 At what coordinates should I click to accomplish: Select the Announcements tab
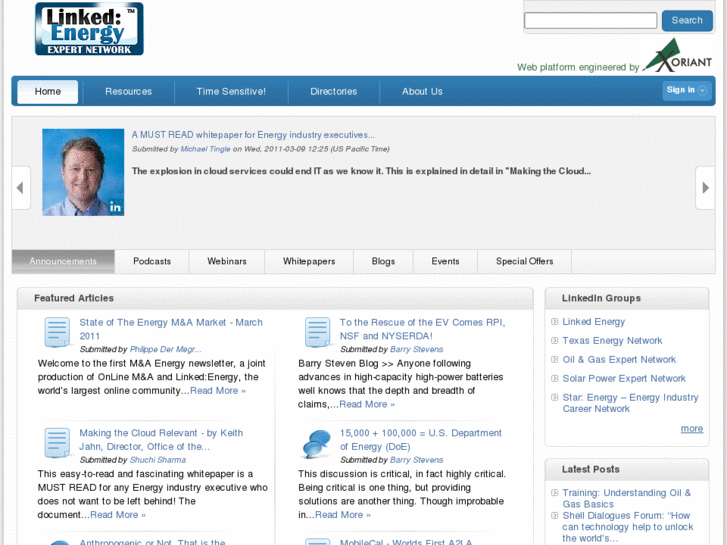point(63,261)
